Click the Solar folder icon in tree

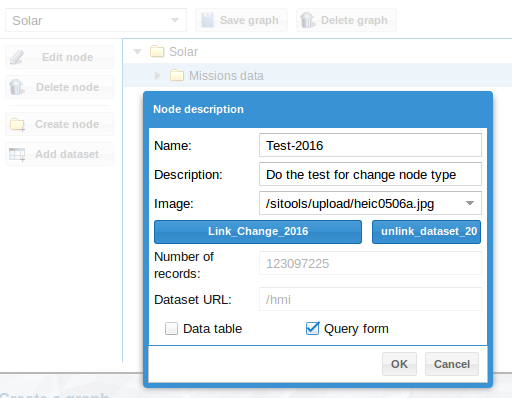tap(157, 52)
